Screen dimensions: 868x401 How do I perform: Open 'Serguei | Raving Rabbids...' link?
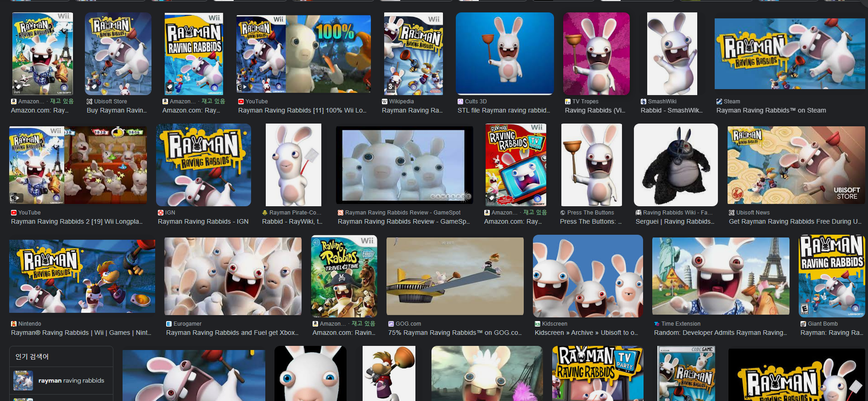point(675,221)
